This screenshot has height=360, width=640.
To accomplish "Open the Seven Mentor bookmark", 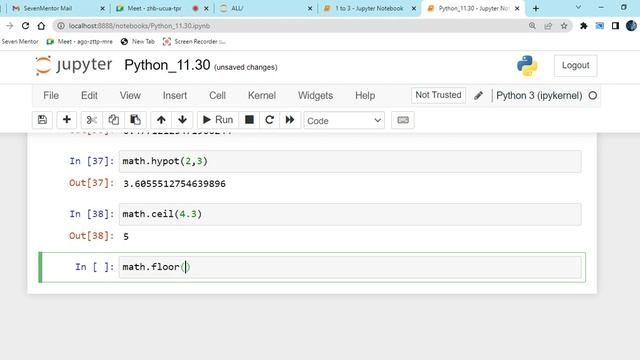I will coord(20,42).
